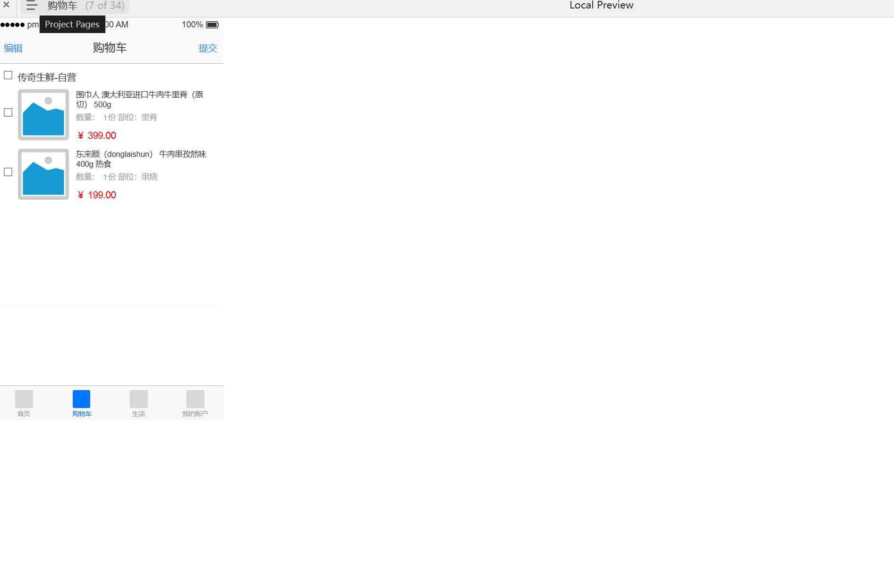Screen dimensions: 894x588
Task: Tap the 编辑 link in the header
Action: pyautogui.click(x=13, y=48)
